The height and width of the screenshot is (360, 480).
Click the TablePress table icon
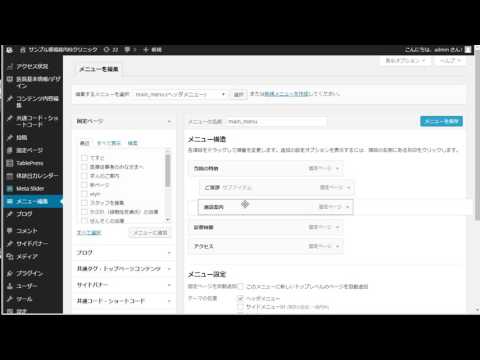[x=10, y=163]
